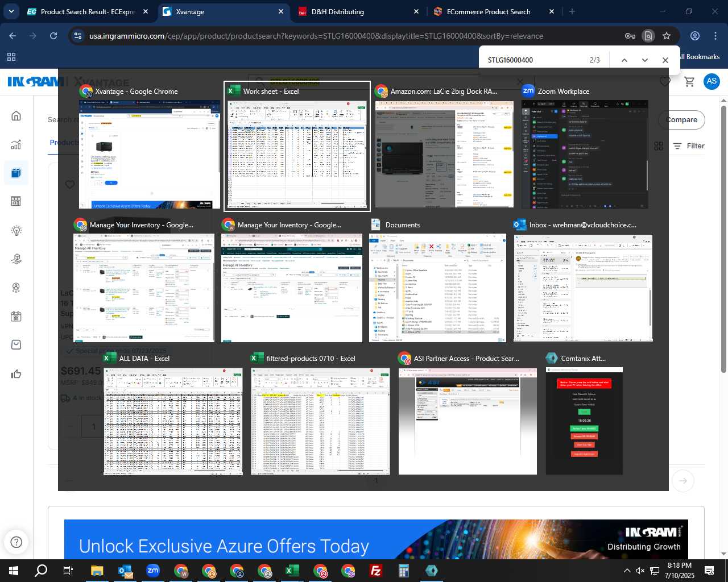
Task: Close the find-in-page bar
Action: (x=665, y=60)
